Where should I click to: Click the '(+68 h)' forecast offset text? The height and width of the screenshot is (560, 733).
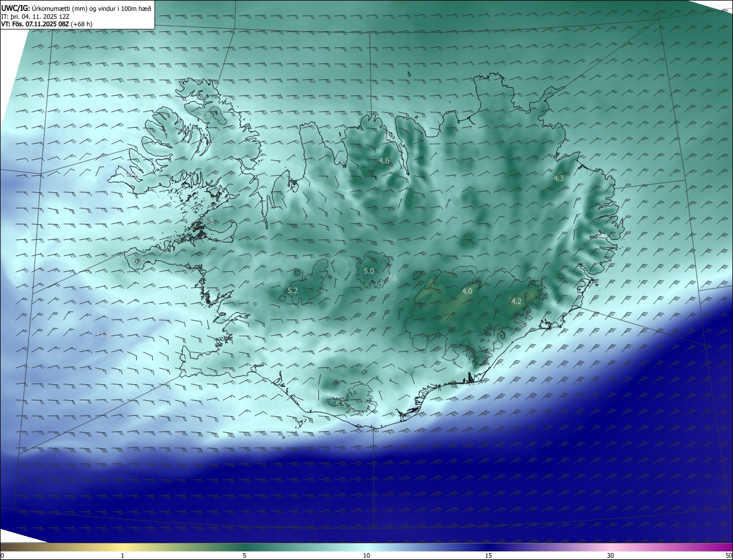[x=81, y=24]
